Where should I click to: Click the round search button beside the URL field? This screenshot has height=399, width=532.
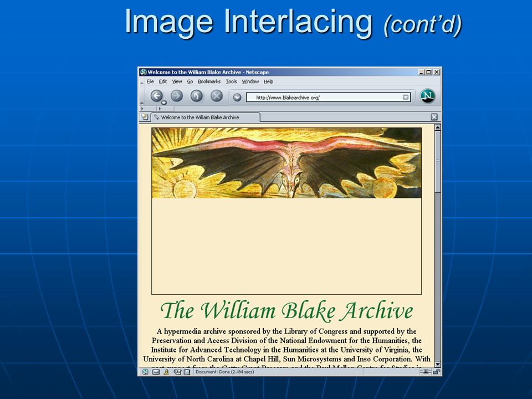click(x=237, y=98)
